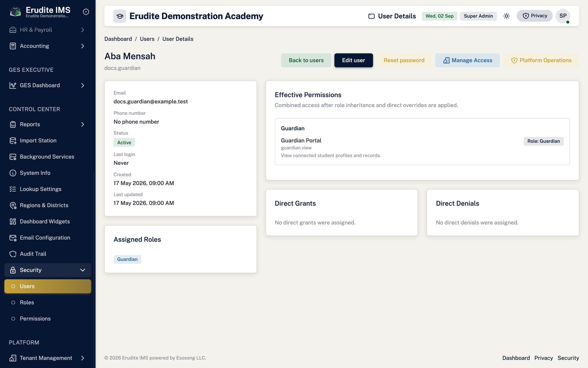Open the Roles sidebar item

tap(48, 302)
